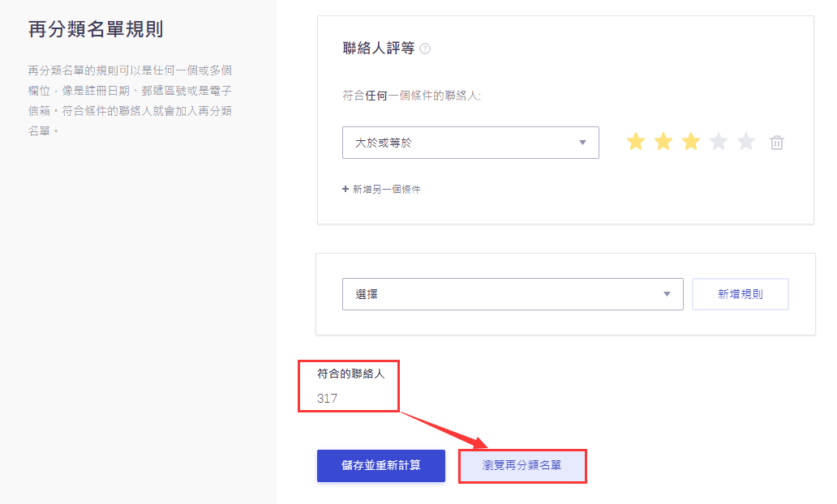Image resolution: width=837 pixels, height=504 pixels.
Task: Select the 聯絡人評等 rule title
Action: coord(379,49)
